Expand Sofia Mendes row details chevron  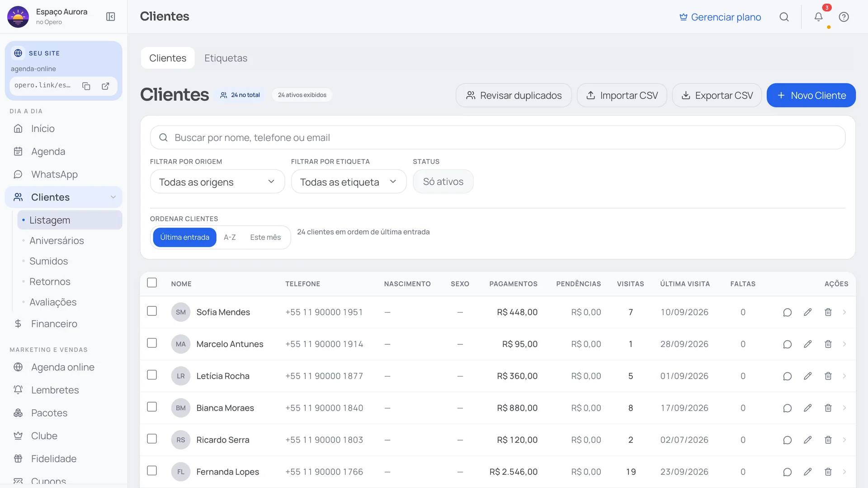(844, 312)
